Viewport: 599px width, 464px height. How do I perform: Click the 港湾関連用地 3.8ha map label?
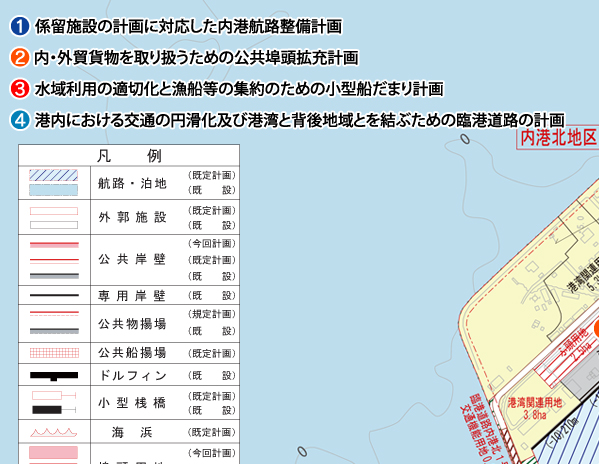click(535, 408)
